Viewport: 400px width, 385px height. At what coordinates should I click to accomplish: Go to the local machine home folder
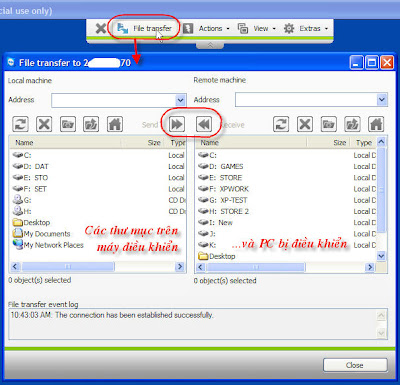pos(115,124)
